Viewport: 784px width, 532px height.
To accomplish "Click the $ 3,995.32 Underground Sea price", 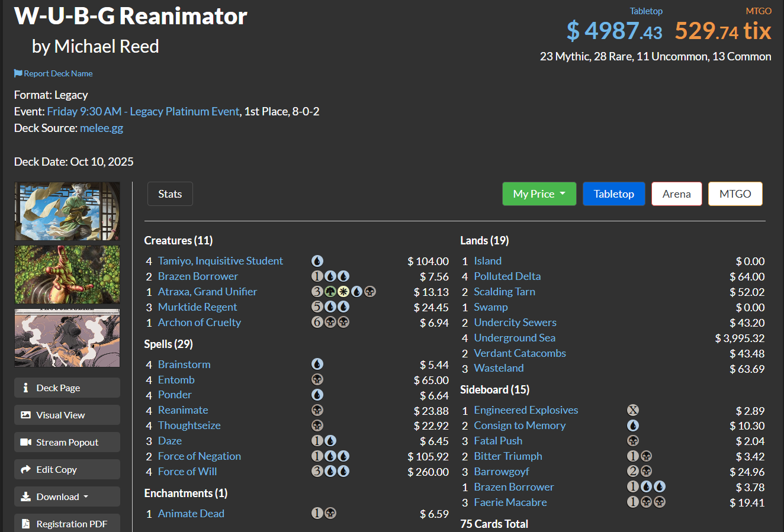I will 740,338.
